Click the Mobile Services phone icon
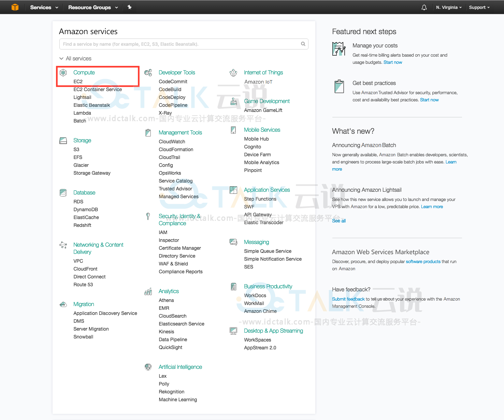 click(233, 130)
